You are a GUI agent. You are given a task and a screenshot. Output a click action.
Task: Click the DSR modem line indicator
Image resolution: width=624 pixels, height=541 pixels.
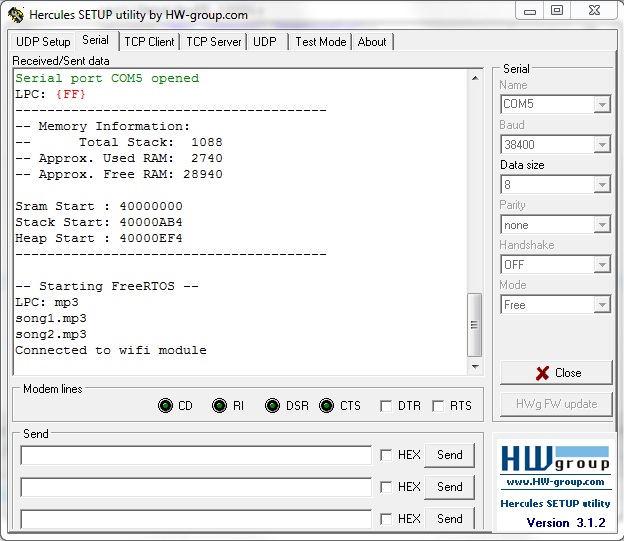(272, 406)
